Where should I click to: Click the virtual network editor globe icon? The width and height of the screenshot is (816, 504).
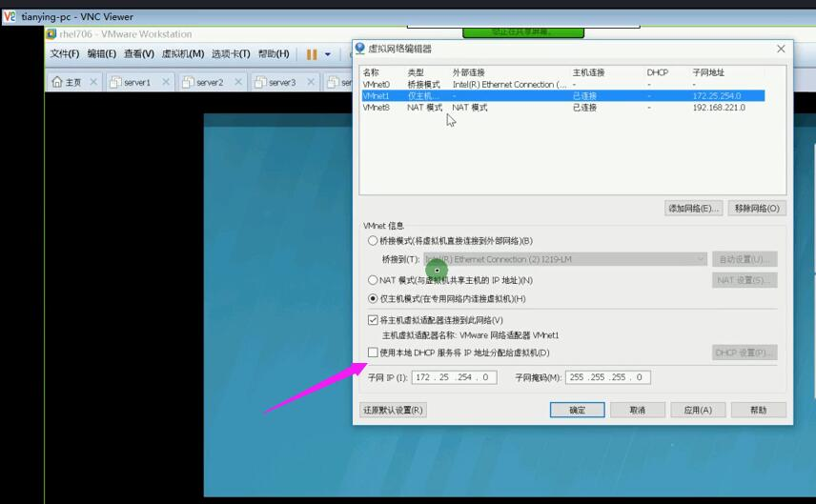[359, 49]
